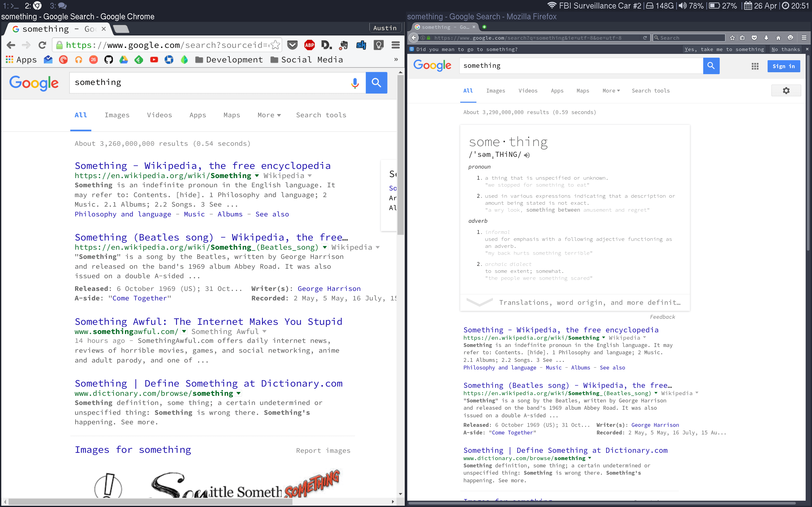Open the Adblock Plus extension in Chrome
Viewport: 812px width, 507px height.
point(309,45)
